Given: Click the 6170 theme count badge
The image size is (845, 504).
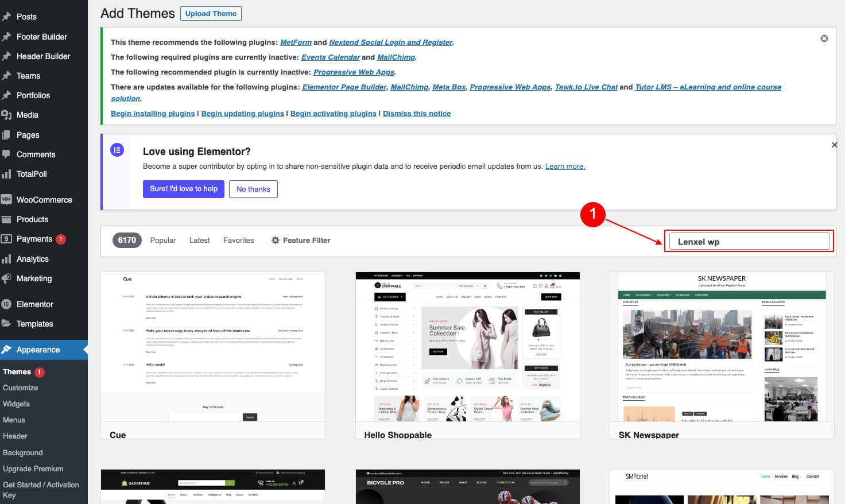Looking at the screenshot, I should [x=127, y=241].
